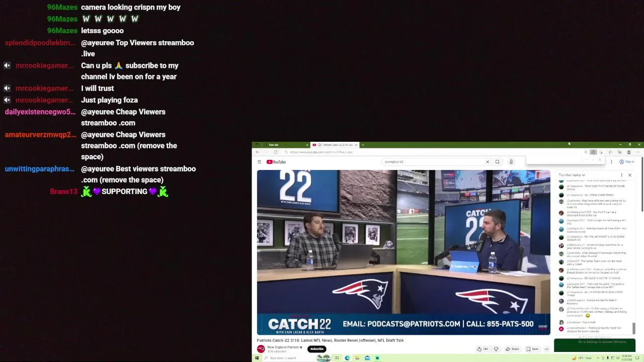Click username Branx13 in stream chat
Screen dimensions: 644x362
pyautogui.click(x=63, y=192)
